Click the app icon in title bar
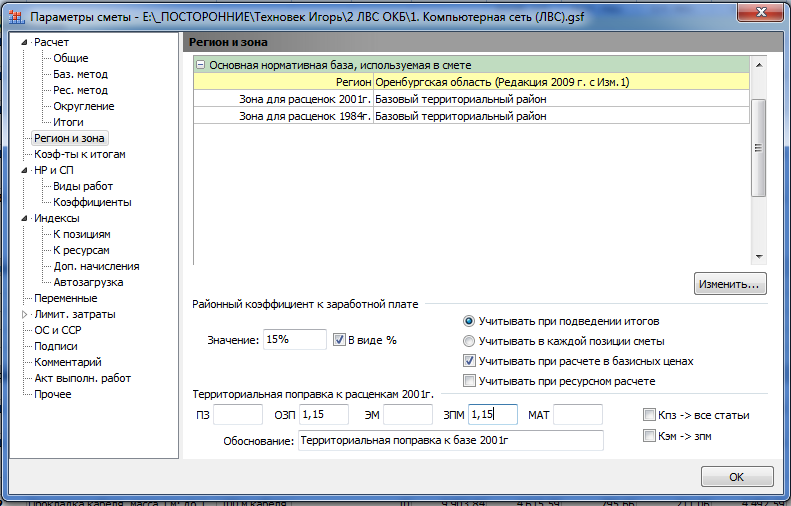Viewport: 791px width, 506px height. (x=17, y=17)
